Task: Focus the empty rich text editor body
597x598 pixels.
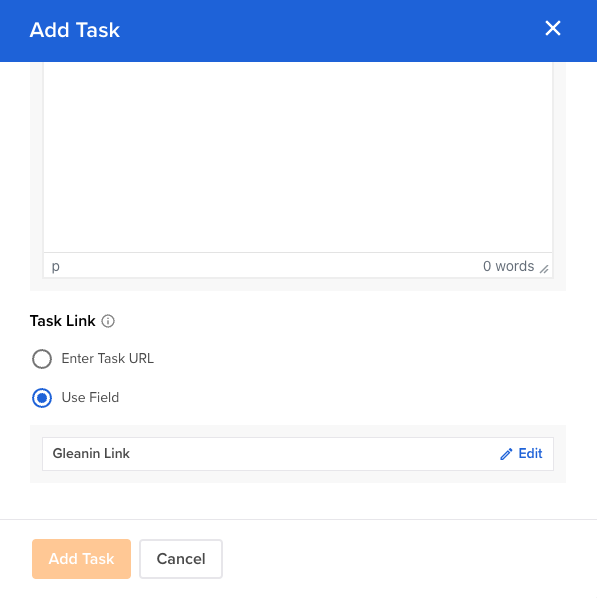Action: pyautogui.click(x=298, y=157)
